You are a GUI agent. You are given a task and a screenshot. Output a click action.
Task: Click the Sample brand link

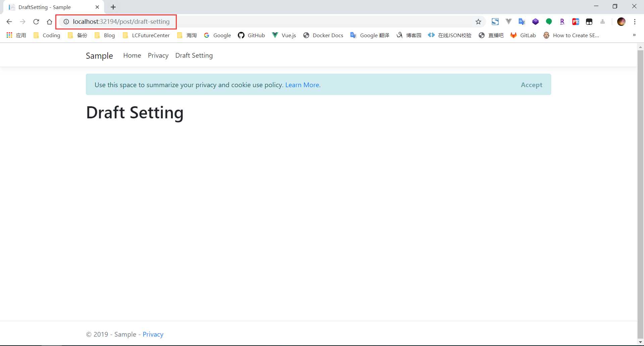(99, 56)
